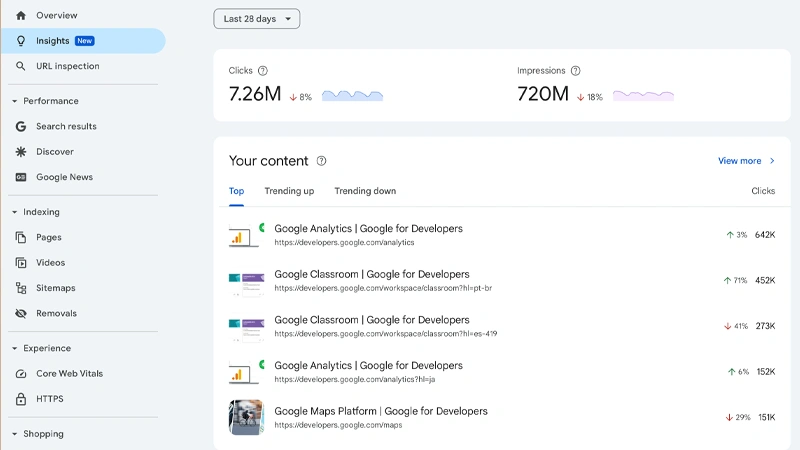800x450 pixels.
Task: Open URL inspection in the sidebar
Action: 68,66
